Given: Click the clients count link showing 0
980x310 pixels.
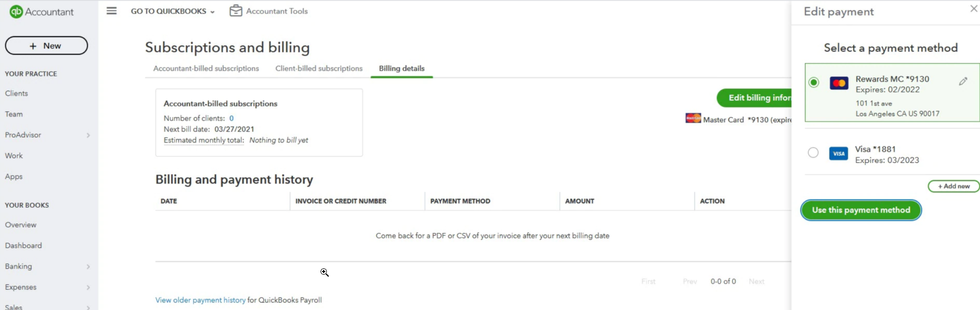Looking at the screenshot, I should (231, 118).
